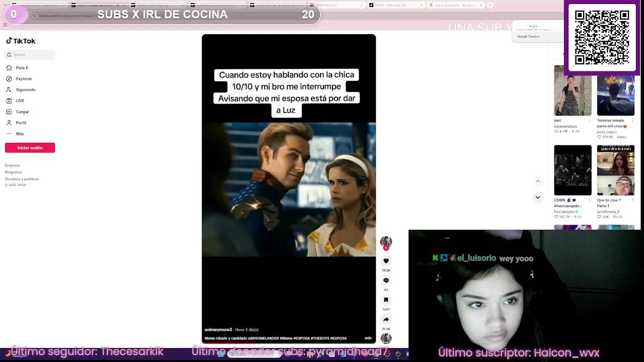
Task: Open the animeymore3 username link
Action: tap(218, 330)
